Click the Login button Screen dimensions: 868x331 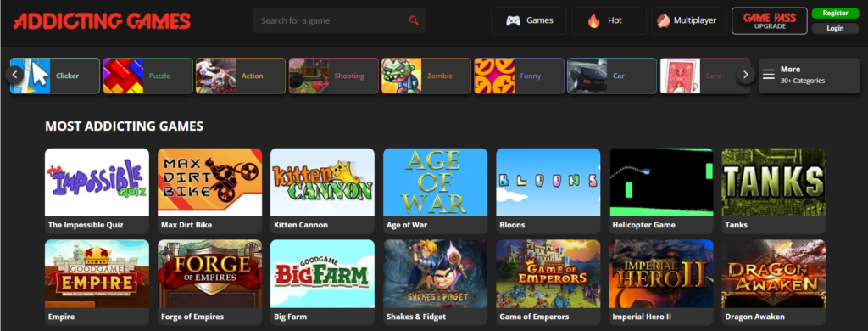click(x=835, y=28)
